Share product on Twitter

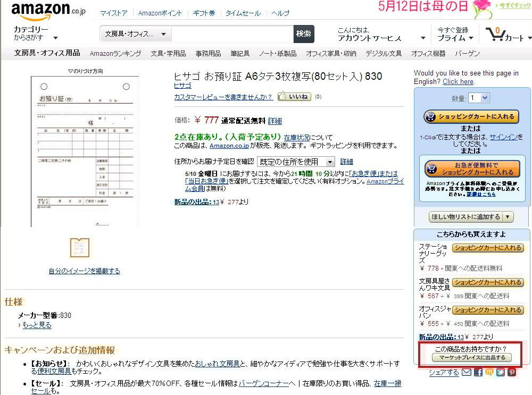[501, 373]
